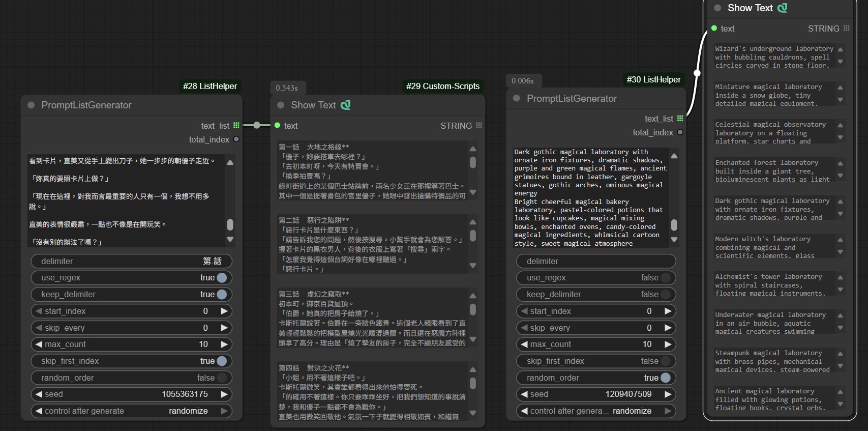
Task: Click text input socket on #29 Show Text
Action: pos(277,125)
